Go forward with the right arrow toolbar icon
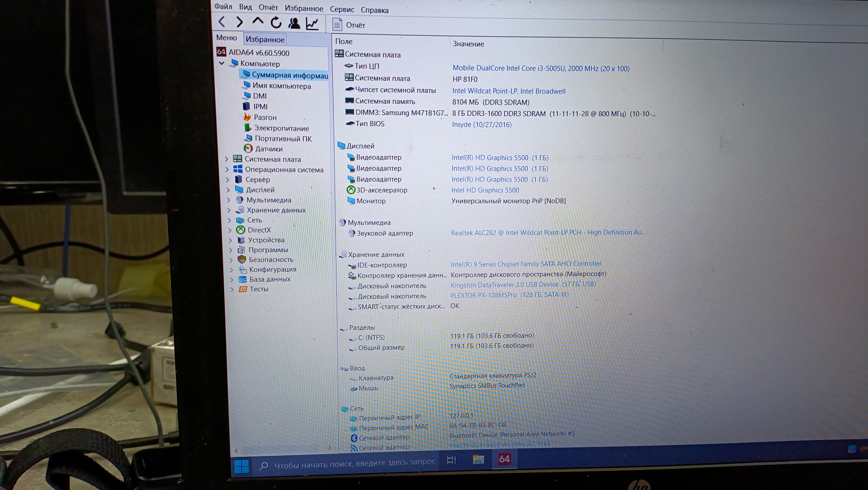This screenshot has width=868, height=490. [239, 22]
